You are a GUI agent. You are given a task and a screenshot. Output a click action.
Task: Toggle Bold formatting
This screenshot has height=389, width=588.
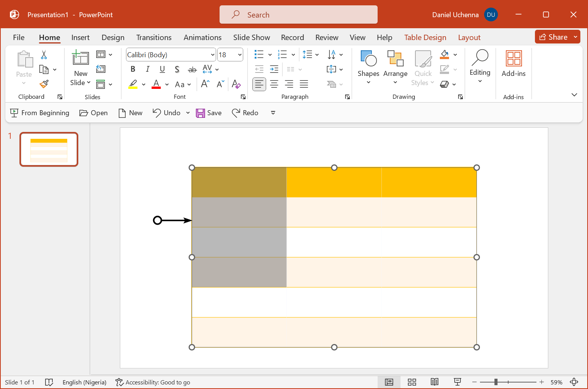click(x=133, y=69)
